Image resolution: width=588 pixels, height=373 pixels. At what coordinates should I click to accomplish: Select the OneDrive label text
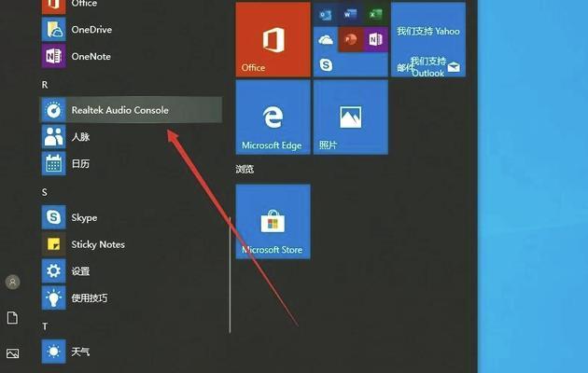(x=91, y=30)
